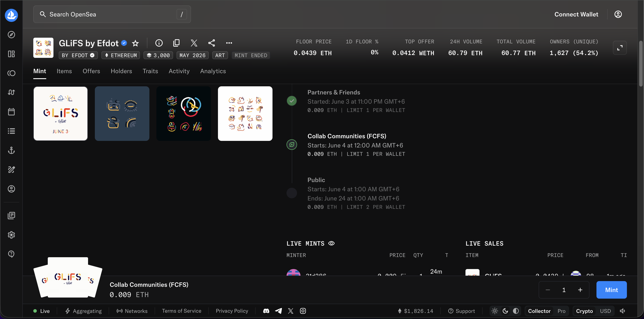The height and width of the screenshot is (319, 644).
Task: Open the BY EFDOT creator badge
Action: coord(78,55)
